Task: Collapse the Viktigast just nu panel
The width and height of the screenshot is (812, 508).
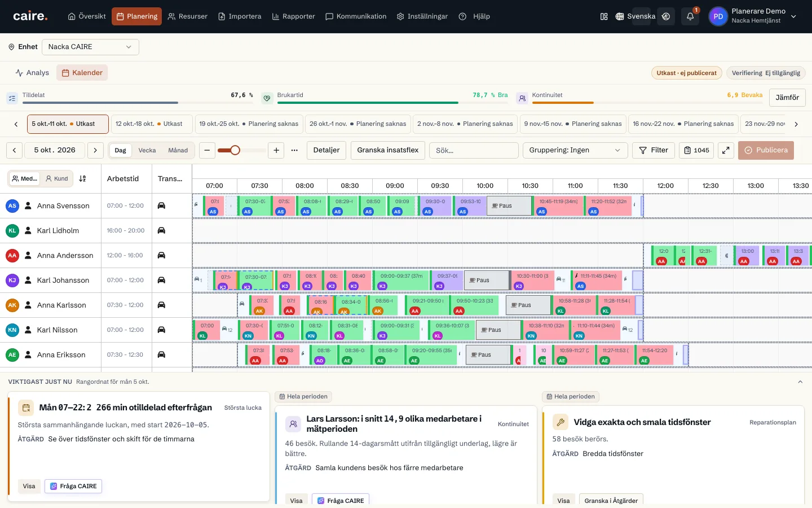Action: tap(800, 382)
